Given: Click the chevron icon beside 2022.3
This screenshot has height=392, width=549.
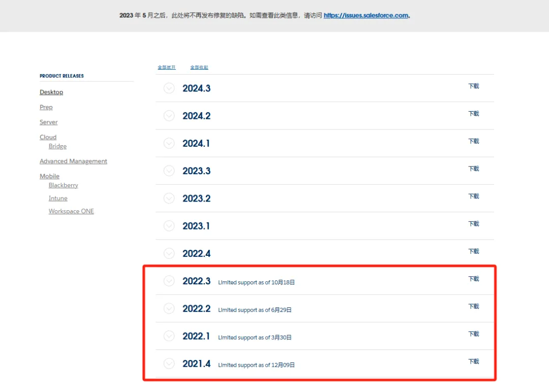Looking at the screenshot, I should (x=169, y=281).
